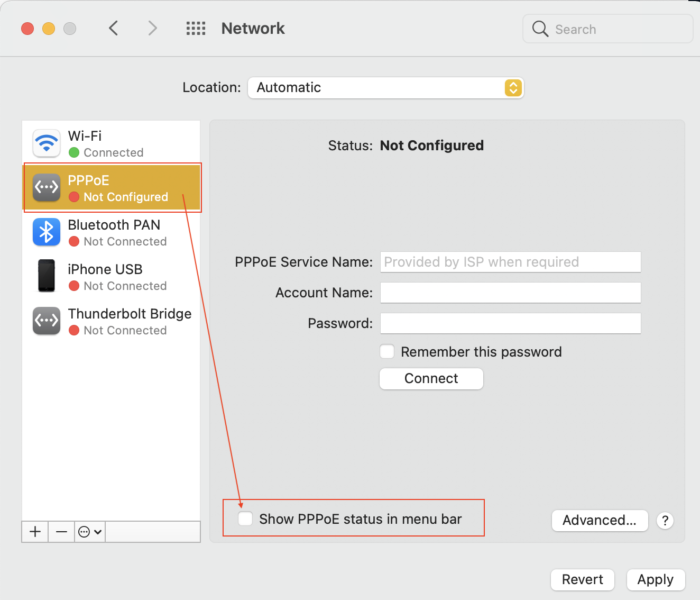This screenshot has width=700, height=600.
Task: Enable Remember this password
Action: [x=387, y=352]
